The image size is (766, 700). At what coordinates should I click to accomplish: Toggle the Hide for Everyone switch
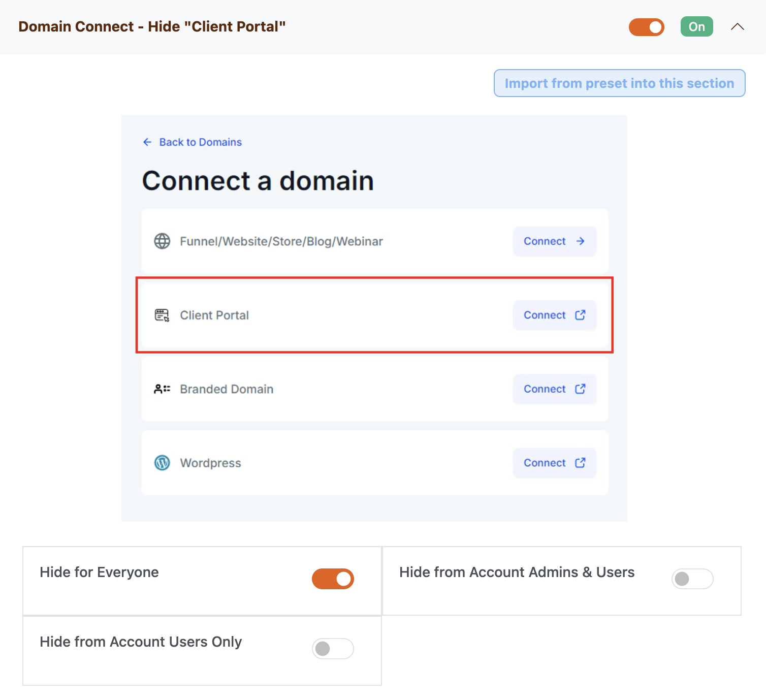point(333,579)
